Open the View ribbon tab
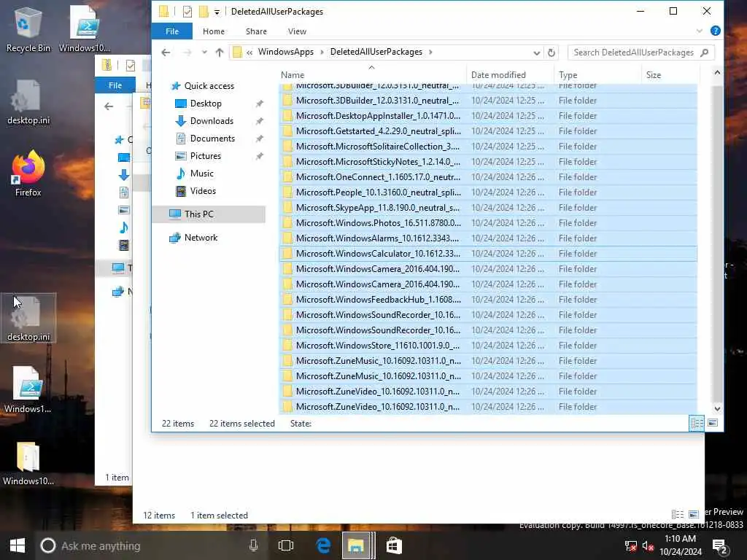The height and width of the screenshot is (560, 747). 297,31
